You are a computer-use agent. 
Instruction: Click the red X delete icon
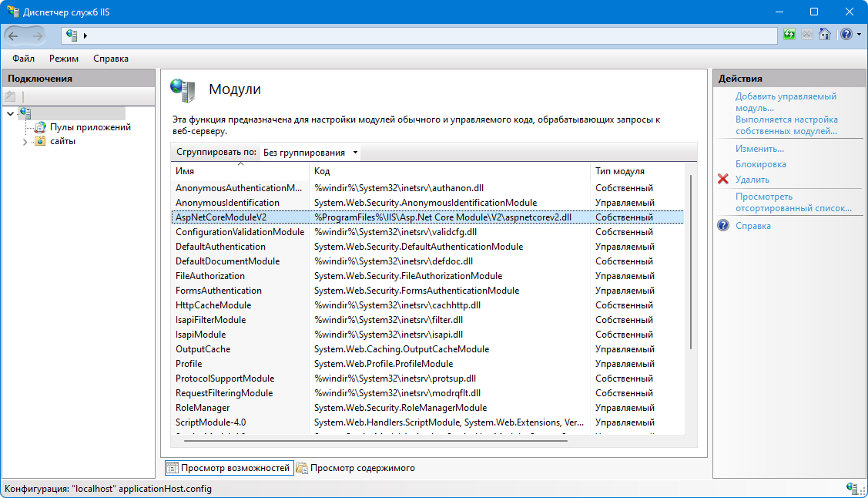pyautogui.click(x=723, y=179)
